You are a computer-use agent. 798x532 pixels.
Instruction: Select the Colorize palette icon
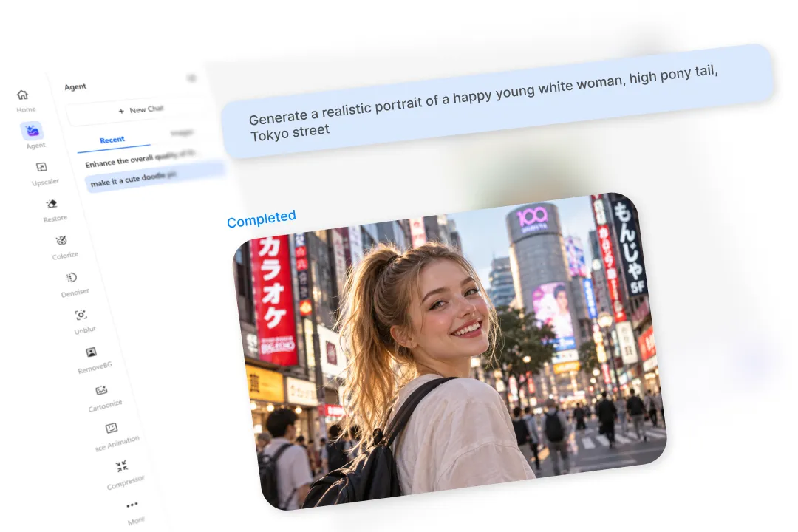point(61,240)
